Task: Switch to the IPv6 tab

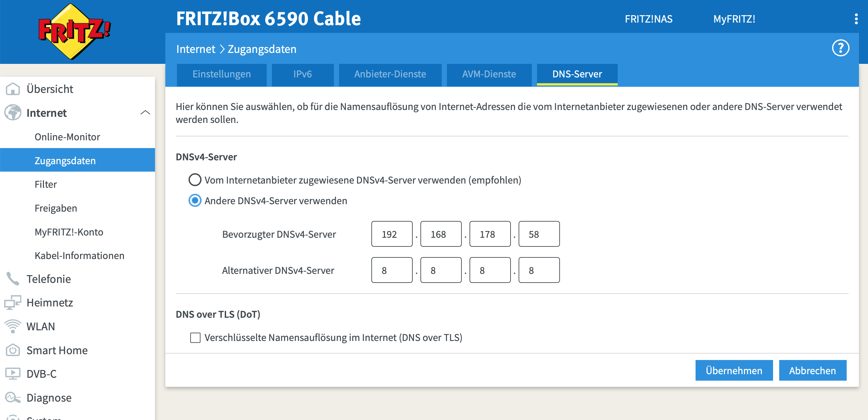Action: [x=302, y=75]
